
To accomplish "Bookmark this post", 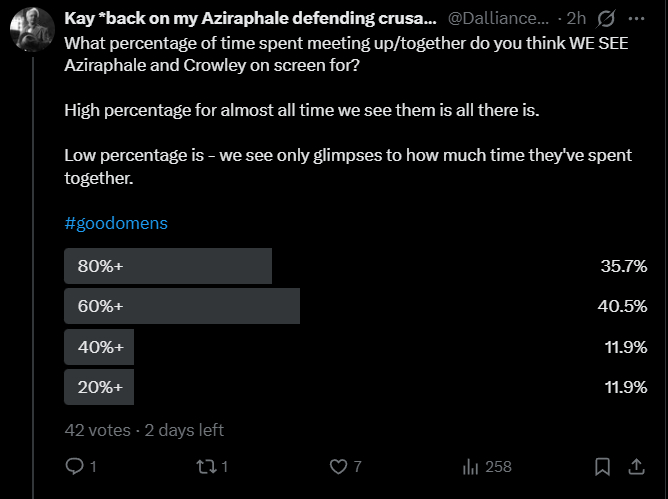I will point(603,466).
